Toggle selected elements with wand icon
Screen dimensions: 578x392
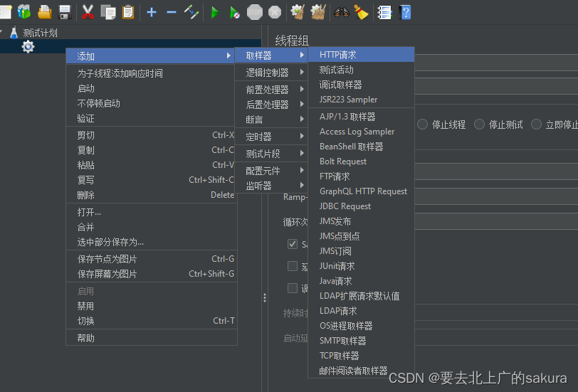click(x=191, y=12)
